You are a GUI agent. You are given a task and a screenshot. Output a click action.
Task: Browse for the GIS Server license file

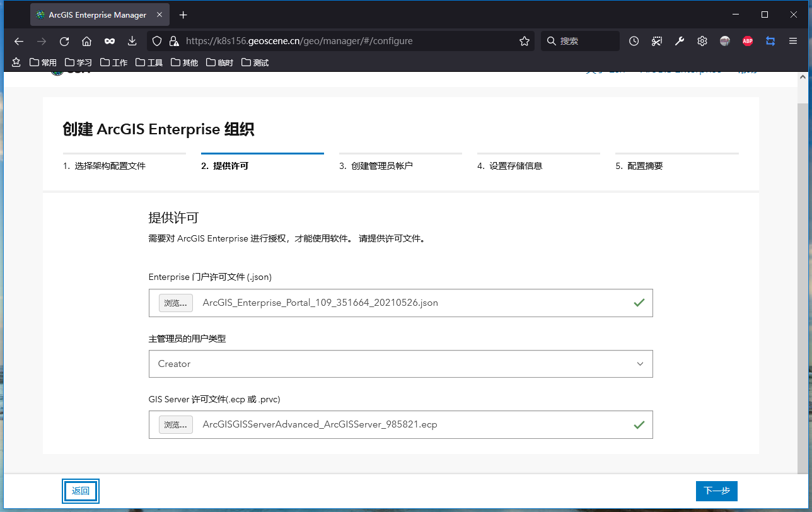tap(176, 424)
